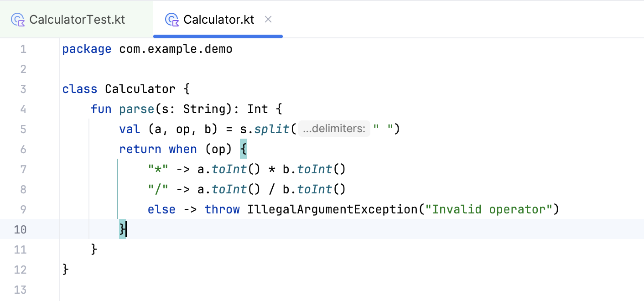The height and width of the screenshot is (301, 644).
Task: Close the Calculator.kt tab
Action: pos(268,19)
